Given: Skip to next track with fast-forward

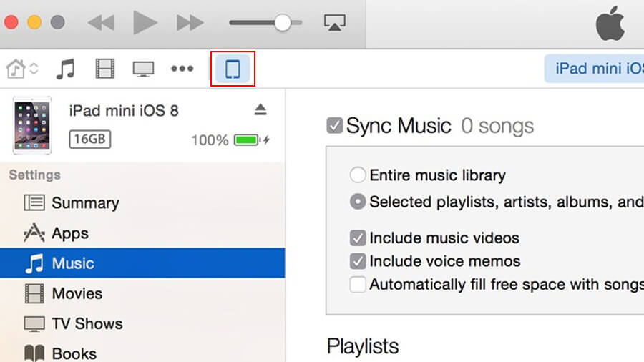Looking at the screenshot, I should click(x=190, y=23).
